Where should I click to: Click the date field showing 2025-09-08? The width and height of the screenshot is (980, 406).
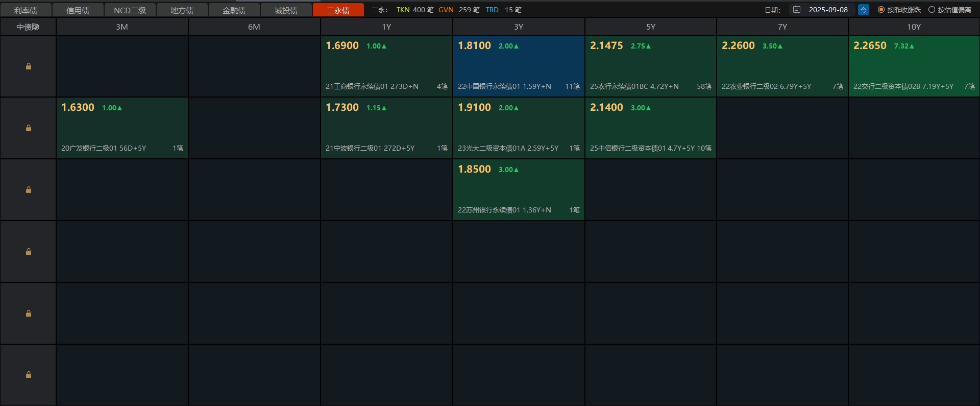pos(822,10)
